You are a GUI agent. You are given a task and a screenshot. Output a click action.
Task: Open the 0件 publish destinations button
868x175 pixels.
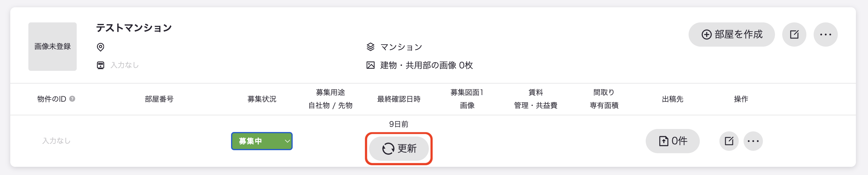(x=673, y=141)
